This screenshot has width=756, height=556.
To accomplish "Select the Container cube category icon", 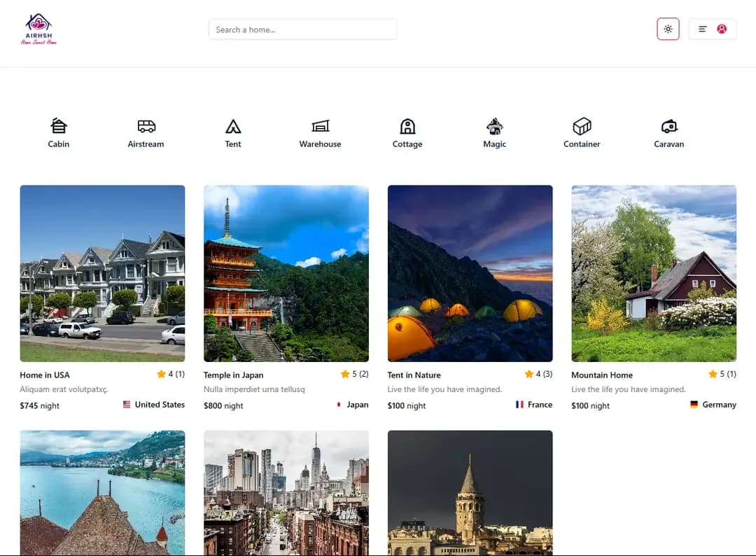I will (582, 126).
